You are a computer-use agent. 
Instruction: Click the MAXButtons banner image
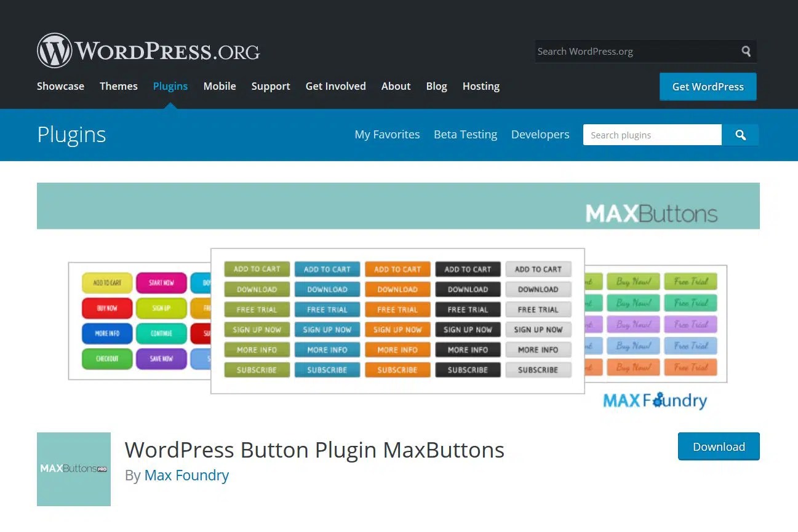click(x=399, y=205)
